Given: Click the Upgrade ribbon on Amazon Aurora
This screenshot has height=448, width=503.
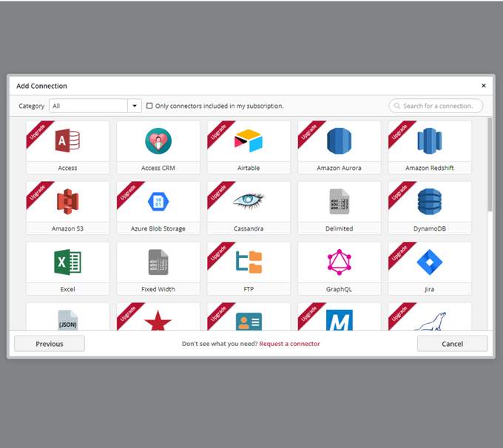Looking at the screenshot, I should pyautogui.click(x=309, y=132).
